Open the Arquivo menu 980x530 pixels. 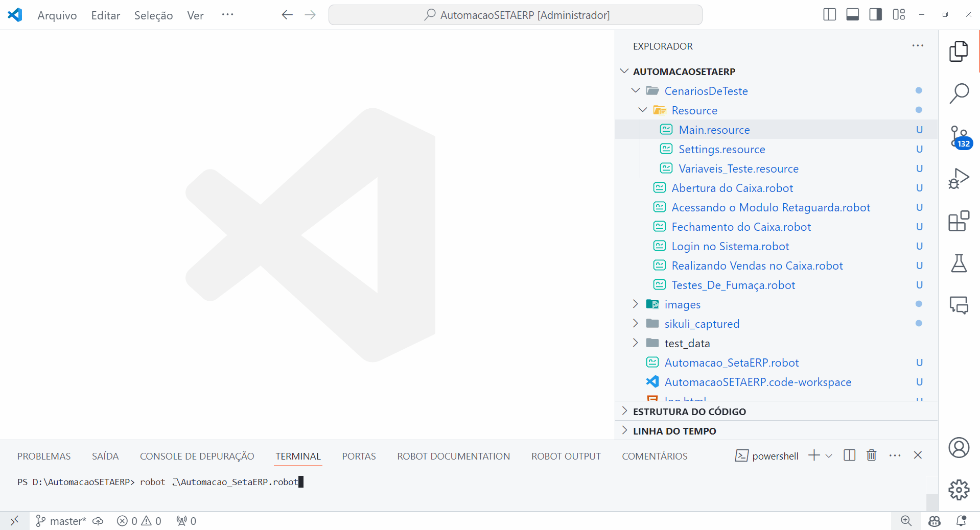pos(57,15)
